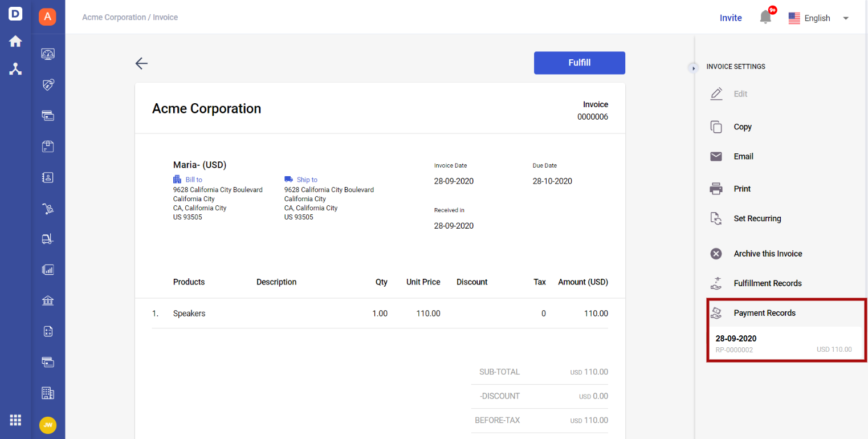
Task: Click the Archive X circle icon
Action: (716, 254)
